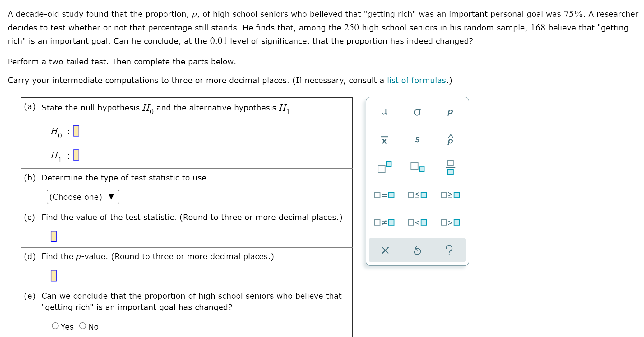Select the No radio button in part (e)
The width and height of the screenshot is (644, 337).
(82, 326)
